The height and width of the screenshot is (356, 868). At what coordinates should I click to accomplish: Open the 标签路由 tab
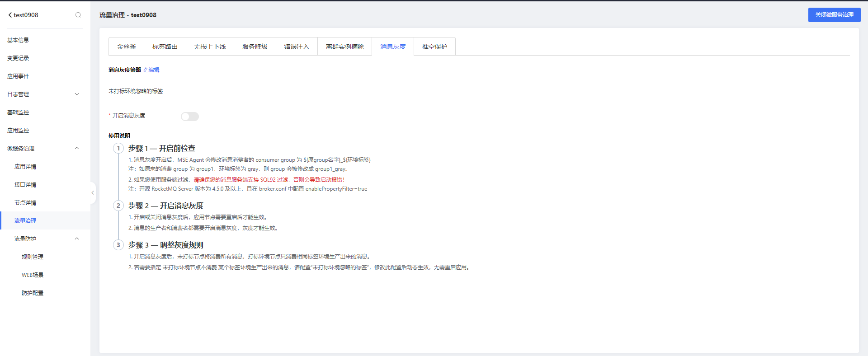(165, 47)
